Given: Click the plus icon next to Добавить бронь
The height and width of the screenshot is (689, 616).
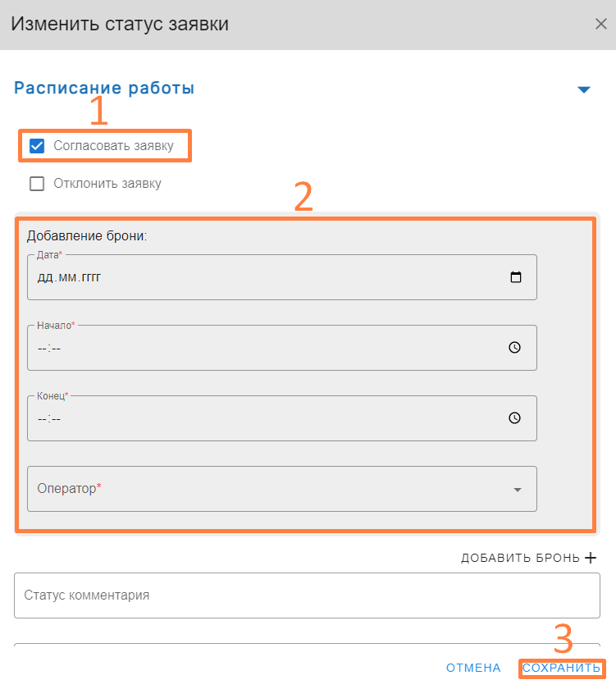Looking at the screenshot, I should [590, 558].
